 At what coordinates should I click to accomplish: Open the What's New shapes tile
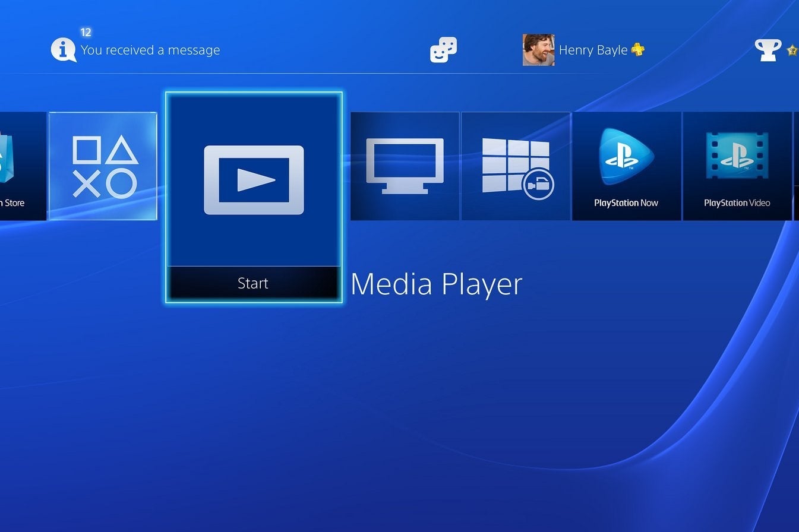[102, 165]
